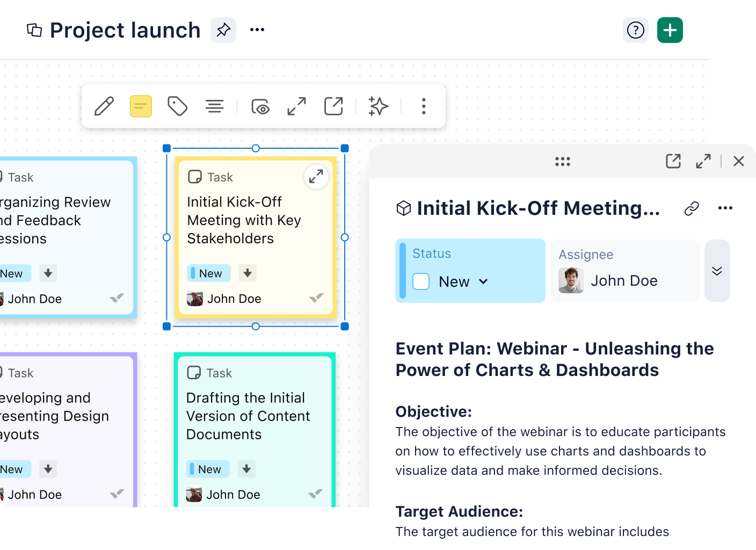
Task: Click John Doe avatar on Drafting card
Action: click(194, 495)
